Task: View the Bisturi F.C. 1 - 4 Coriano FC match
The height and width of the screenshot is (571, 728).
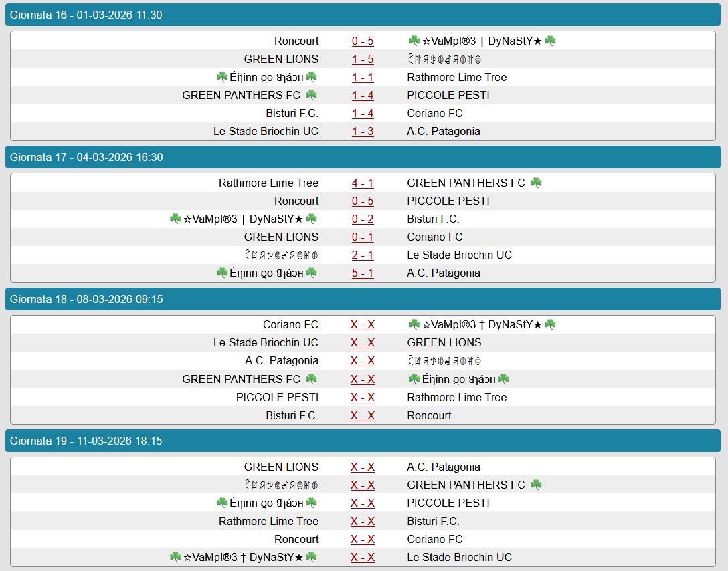Action: click(x=363, y=114)
